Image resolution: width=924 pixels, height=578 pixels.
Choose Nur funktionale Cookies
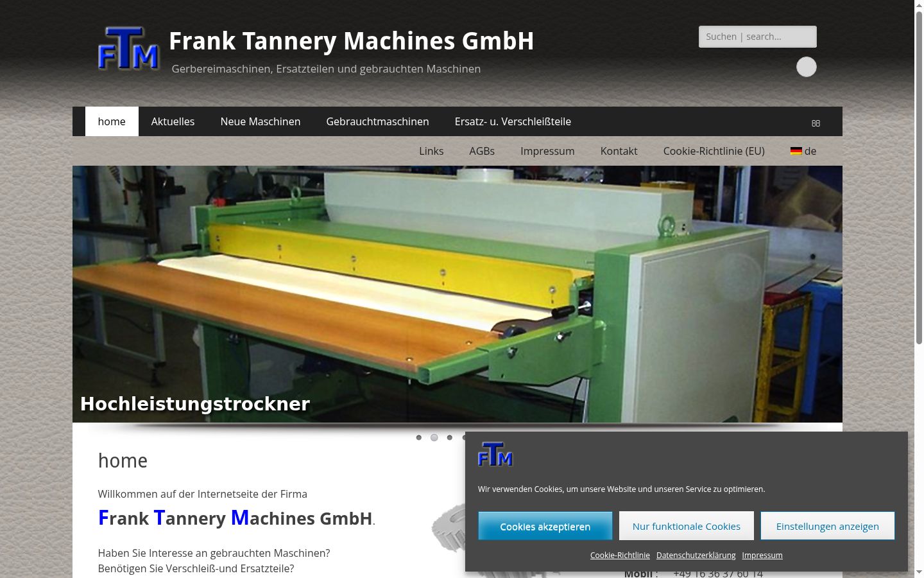pyautogui.click(x=687, y=526)
